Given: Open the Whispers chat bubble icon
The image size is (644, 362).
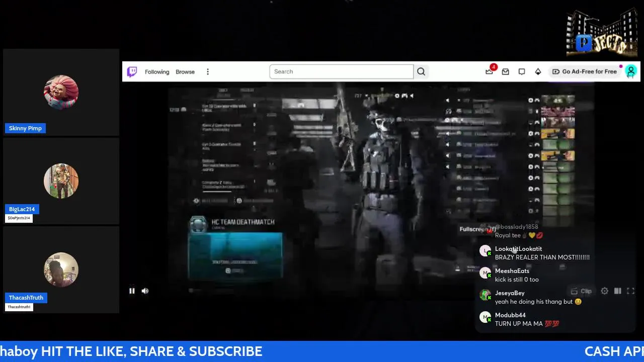Looking at the screenshot, I should [522, 72].
